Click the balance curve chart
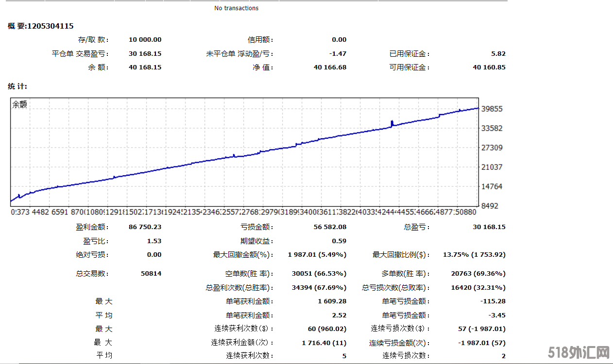 (x=245, y=152)
